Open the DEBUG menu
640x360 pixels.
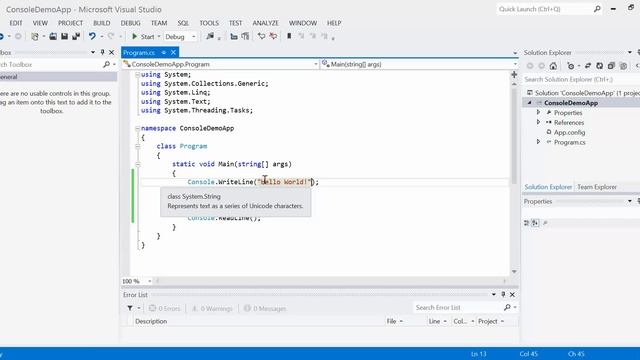(131, 23)
